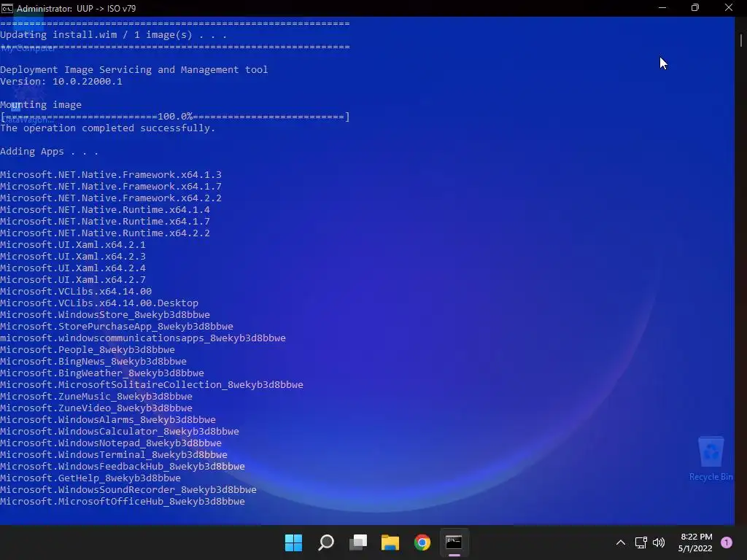Image resolution: width=747 pixels, height=560 pixels.
Task: Click the Microsoft.WindowsTerminal line
Action: click(x=114, y=455)
